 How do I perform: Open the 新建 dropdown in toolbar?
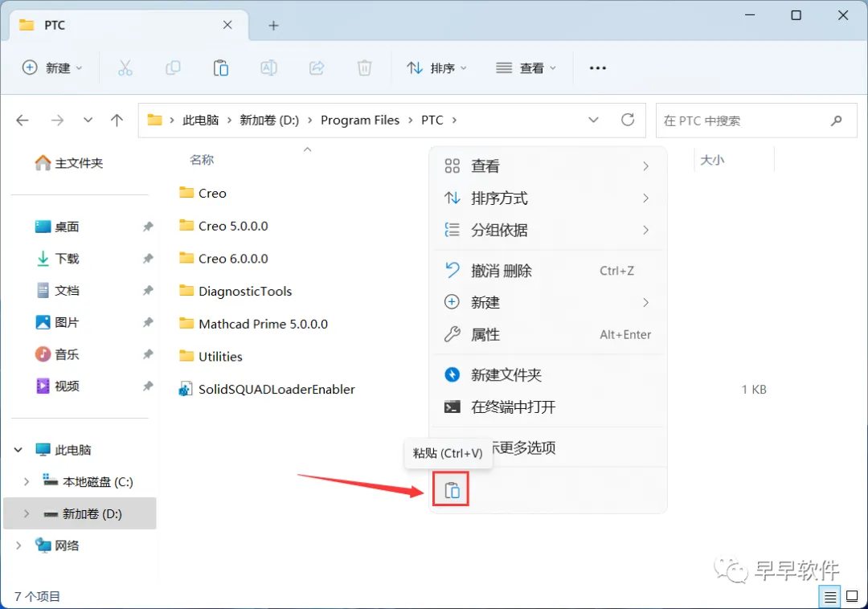[52, 68]
